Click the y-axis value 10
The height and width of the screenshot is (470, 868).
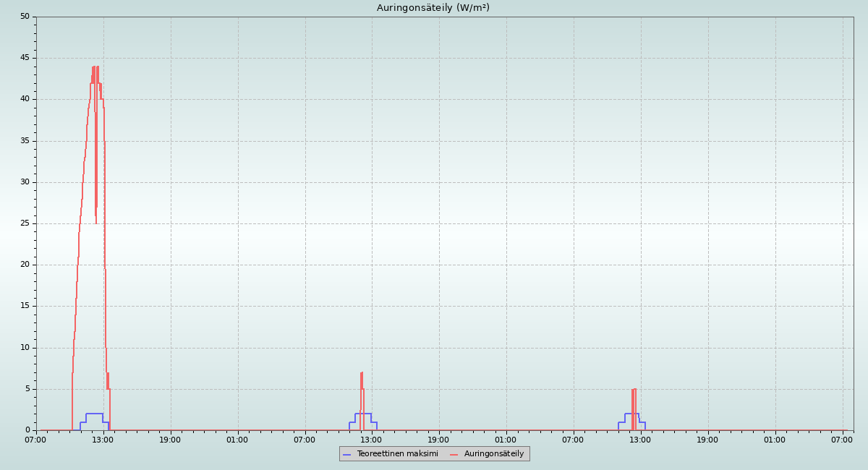coord(25,348)
